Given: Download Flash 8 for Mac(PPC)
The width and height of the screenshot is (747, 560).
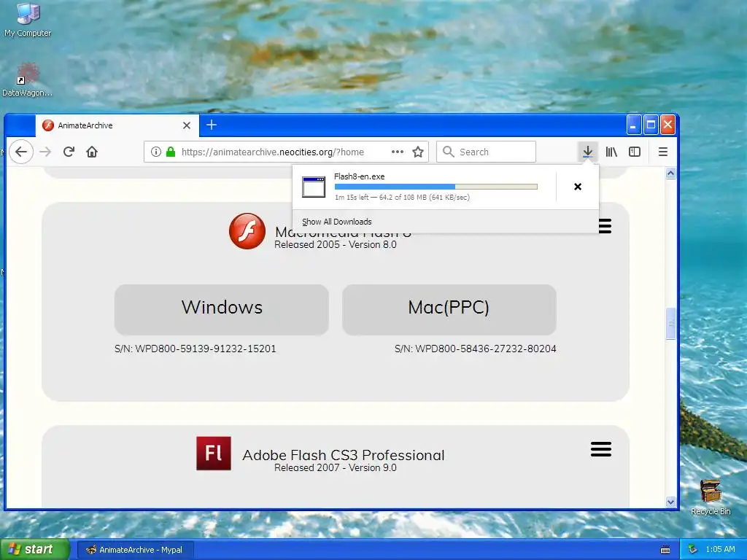Looking at the screenshot, I should [x=449, y=309].
